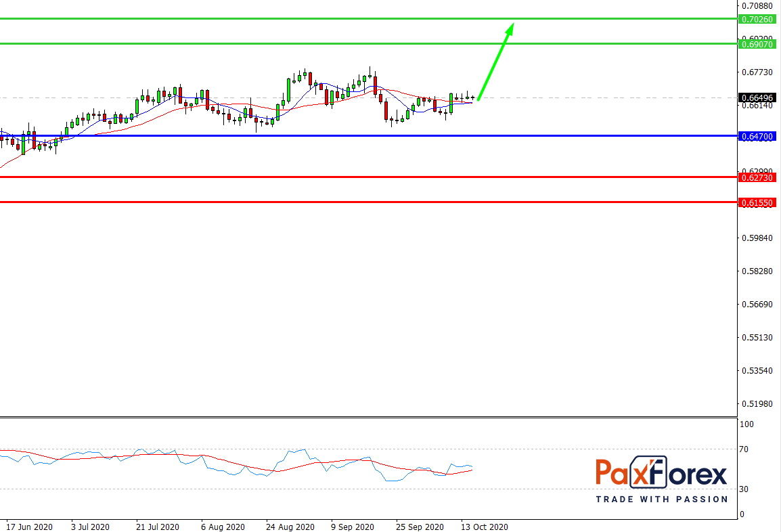Select the lower green horizontal line at 0.69070

pyautogui.click(x=369, y=44)
